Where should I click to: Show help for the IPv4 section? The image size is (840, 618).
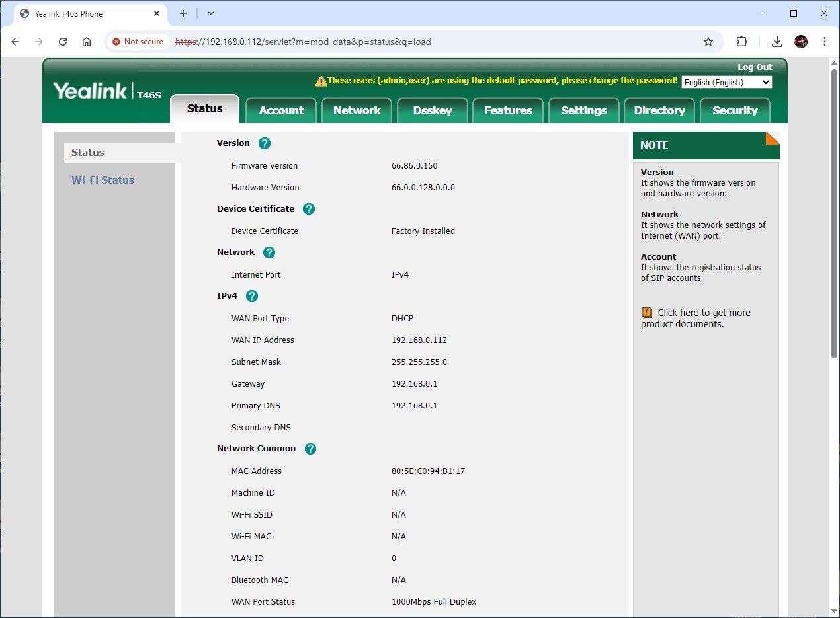(252, 296)
